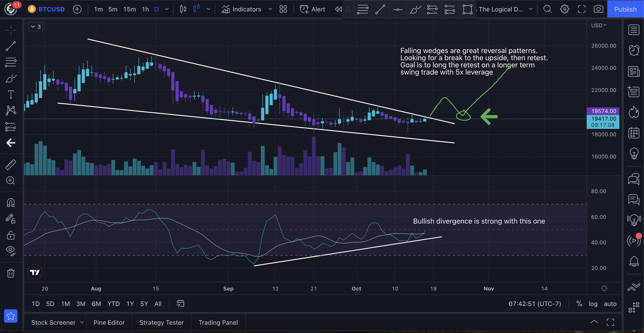Select the brush drawing tool
This screenshot has width=644, height=333.
(x=11, y=79)
